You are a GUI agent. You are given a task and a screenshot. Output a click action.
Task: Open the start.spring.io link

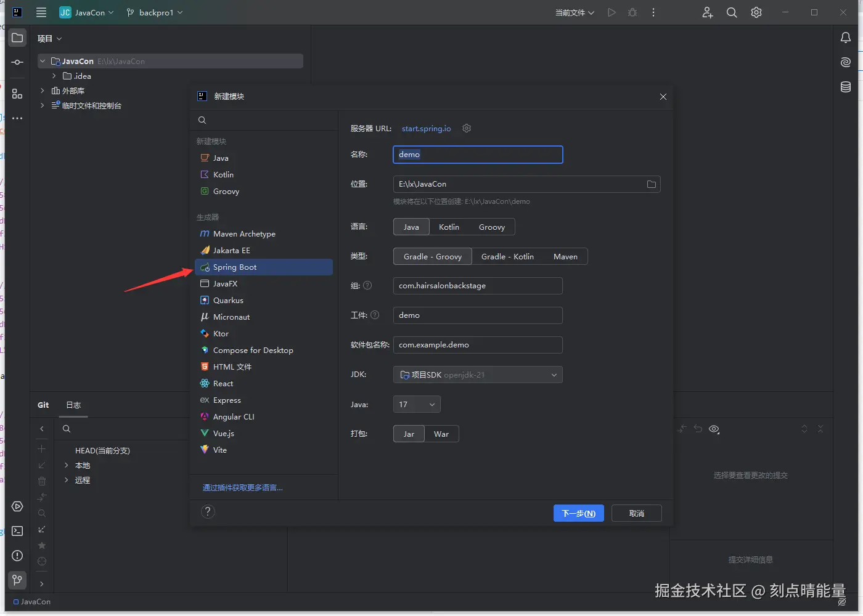click(427, 128)
